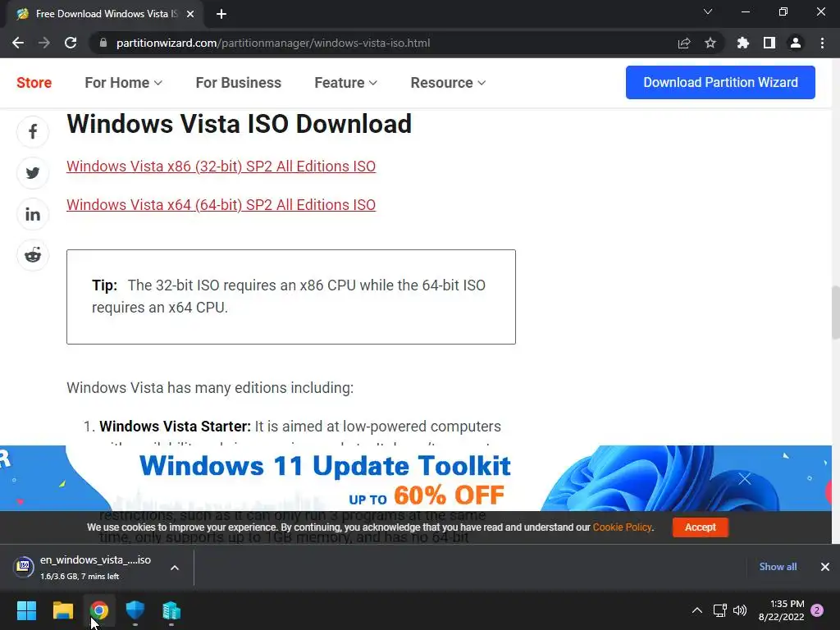This screenshot has height=630, width=840.
Task: Share article on Reddit
Action: pos(33,255)
